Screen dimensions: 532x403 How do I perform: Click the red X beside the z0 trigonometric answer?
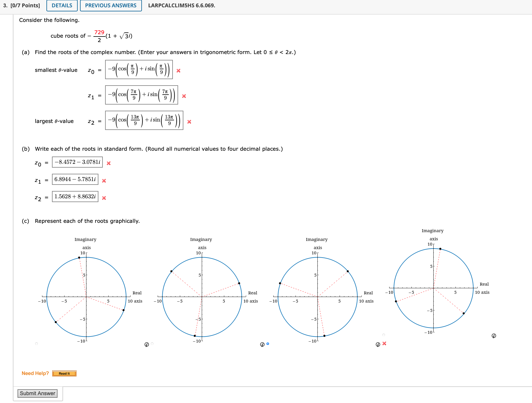coord(178,71)
